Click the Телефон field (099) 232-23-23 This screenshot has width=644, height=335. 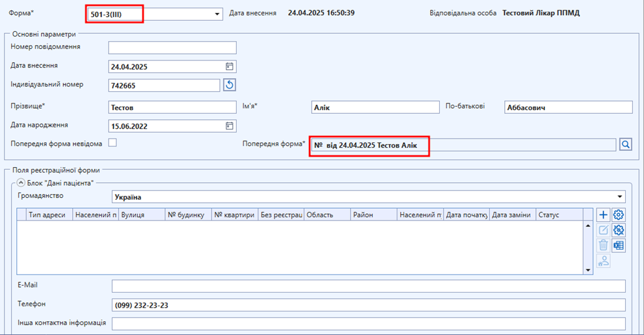pos(369,305)
